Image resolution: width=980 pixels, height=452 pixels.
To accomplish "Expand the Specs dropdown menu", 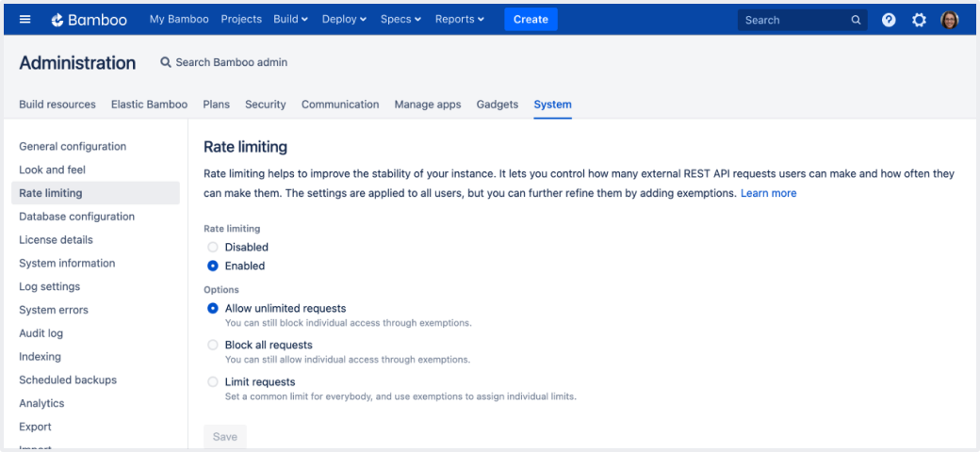I will (x=400, y=20).
